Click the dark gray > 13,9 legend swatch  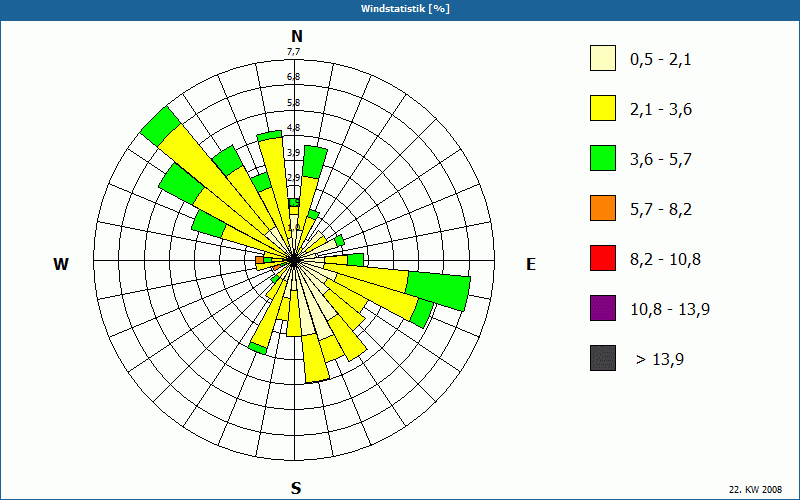(603, 358)
